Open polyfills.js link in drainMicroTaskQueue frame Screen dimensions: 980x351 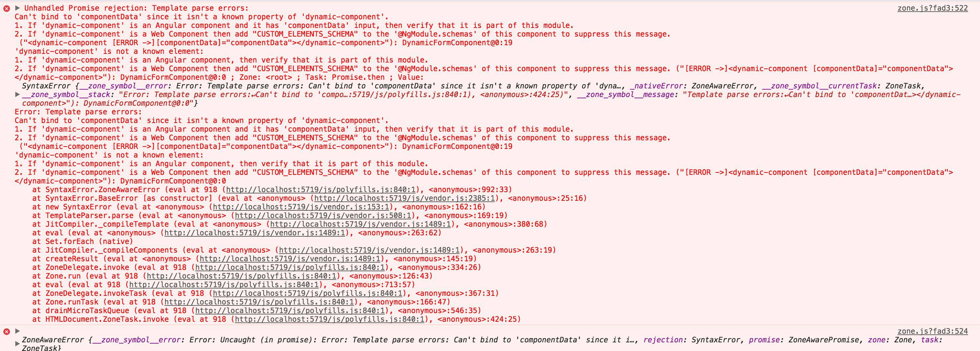point(290,311)
